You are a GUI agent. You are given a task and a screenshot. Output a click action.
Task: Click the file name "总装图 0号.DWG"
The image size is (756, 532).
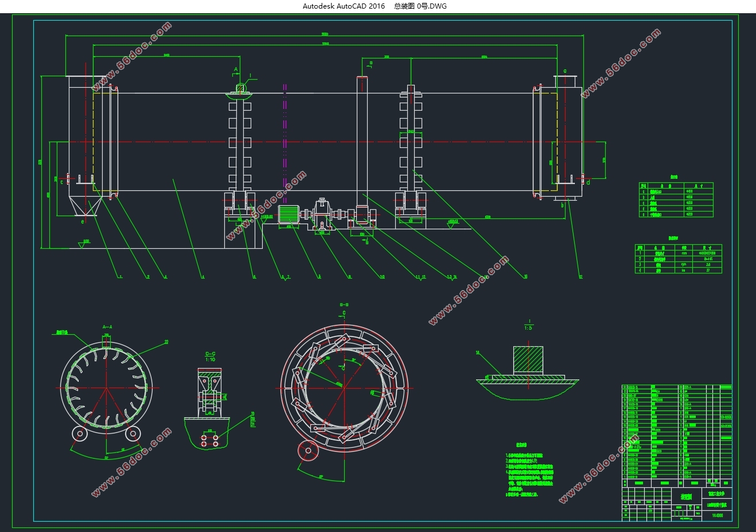click(x=420, y=6)
